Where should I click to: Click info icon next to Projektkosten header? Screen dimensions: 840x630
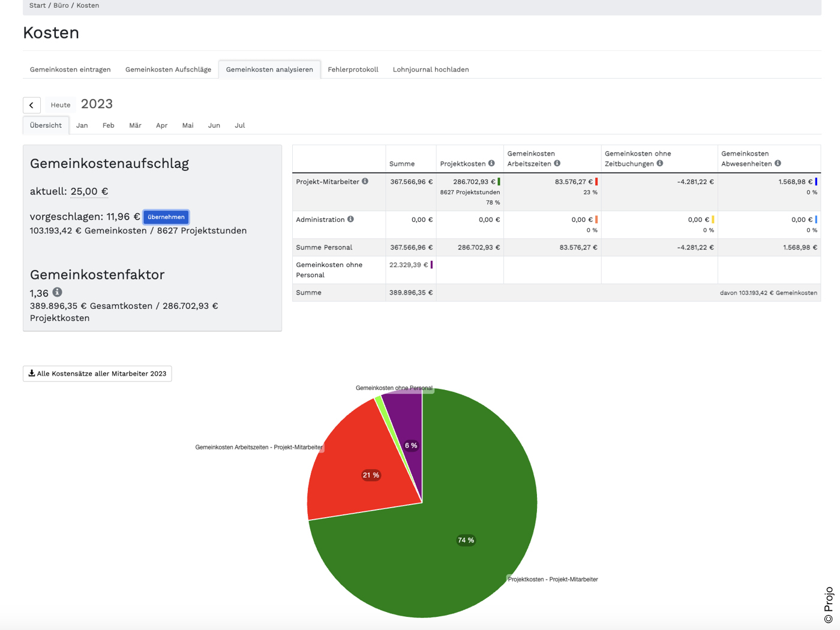pyautogui.click(x=491, y=163)
